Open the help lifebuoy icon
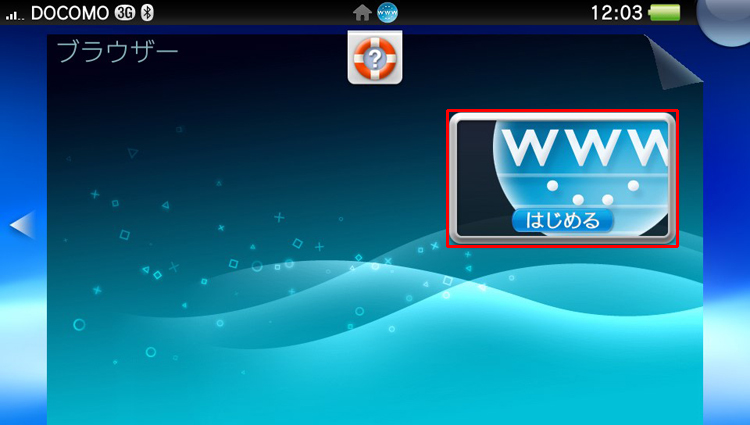 375,58
